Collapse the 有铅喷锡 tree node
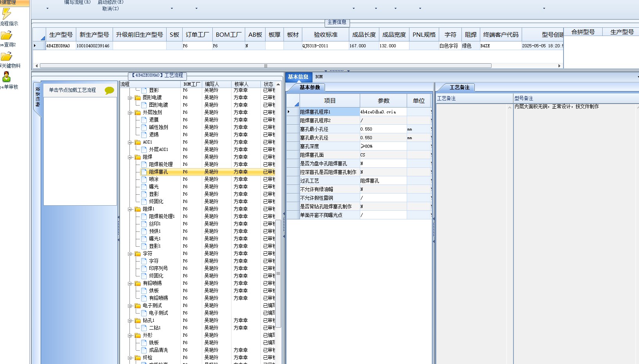This screenshot has height=364, width=639. [x=130, y=283]
